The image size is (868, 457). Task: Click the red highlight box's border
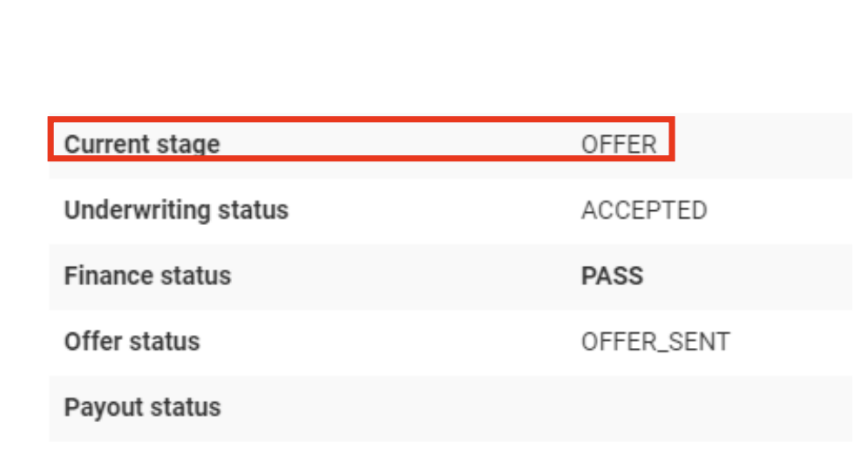[x=349, y=120]
